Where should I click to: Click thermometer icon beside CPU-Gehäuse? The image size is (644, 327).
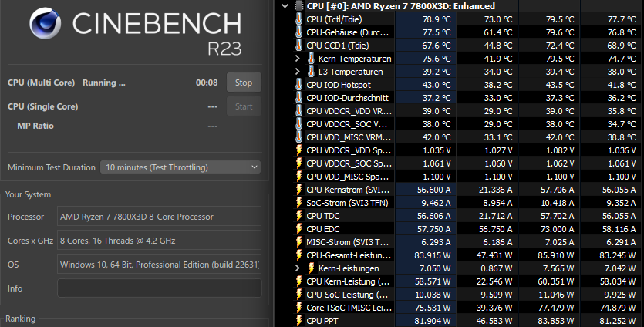coord(299,32)
